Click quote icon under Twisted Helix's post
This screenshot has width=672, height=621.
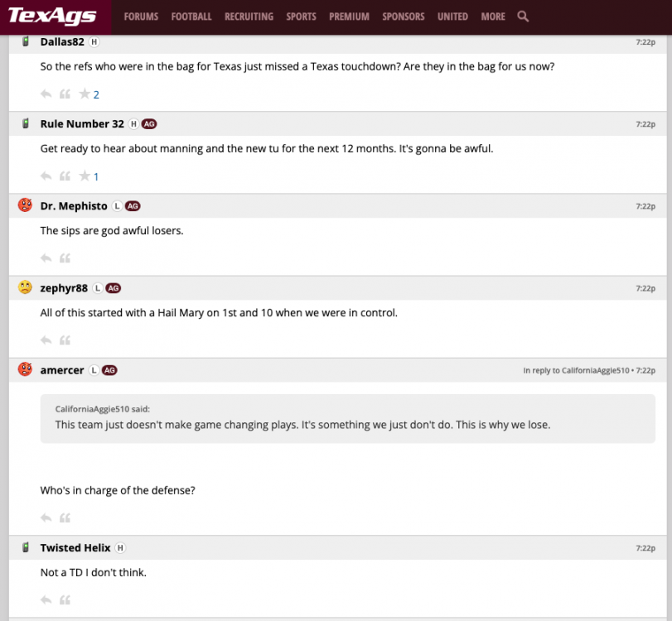[x=65, y=600]
